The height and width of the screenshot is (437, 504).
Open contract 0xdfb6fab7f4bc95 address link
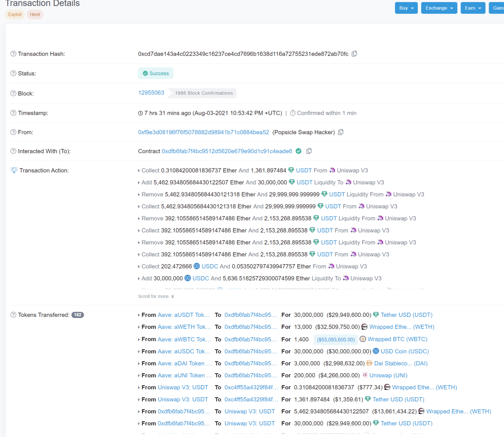pyautogui.click(x=227, y=151)
